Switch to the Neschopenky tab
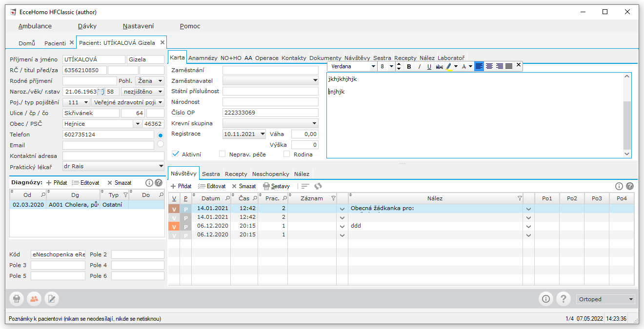Viewport: 644px width, 329px height. coord(271,174)
